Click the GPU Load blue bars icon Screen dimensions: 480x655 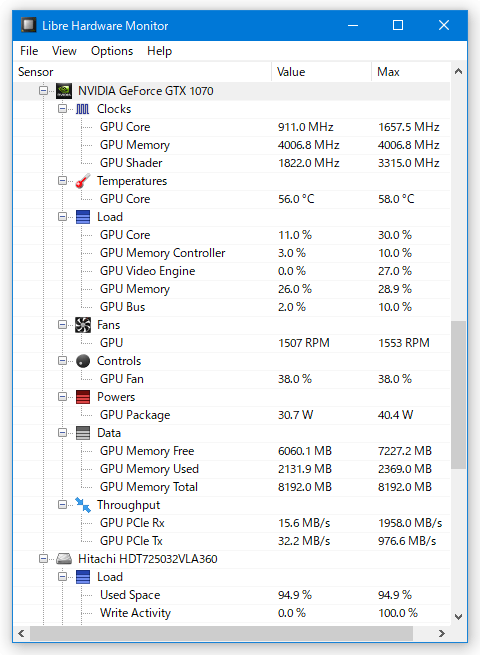[83, 217]
